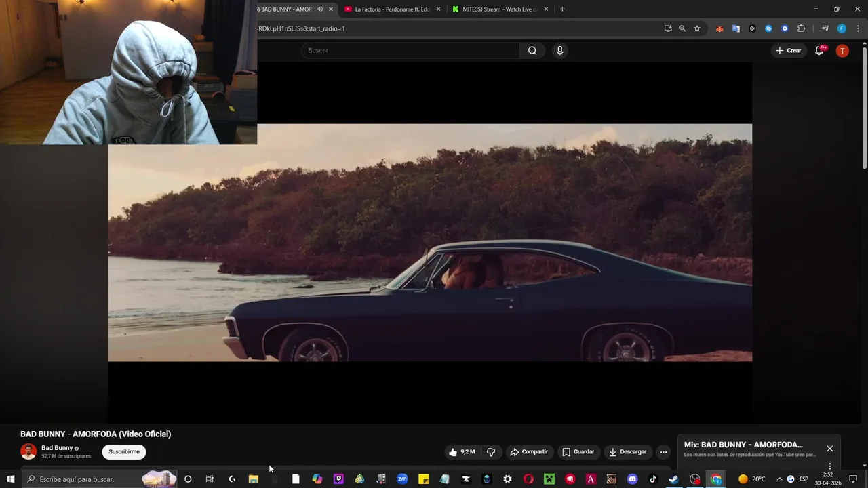Focus the Windows taskbar search box
868x488 pixels.
(x=99, y=479)
